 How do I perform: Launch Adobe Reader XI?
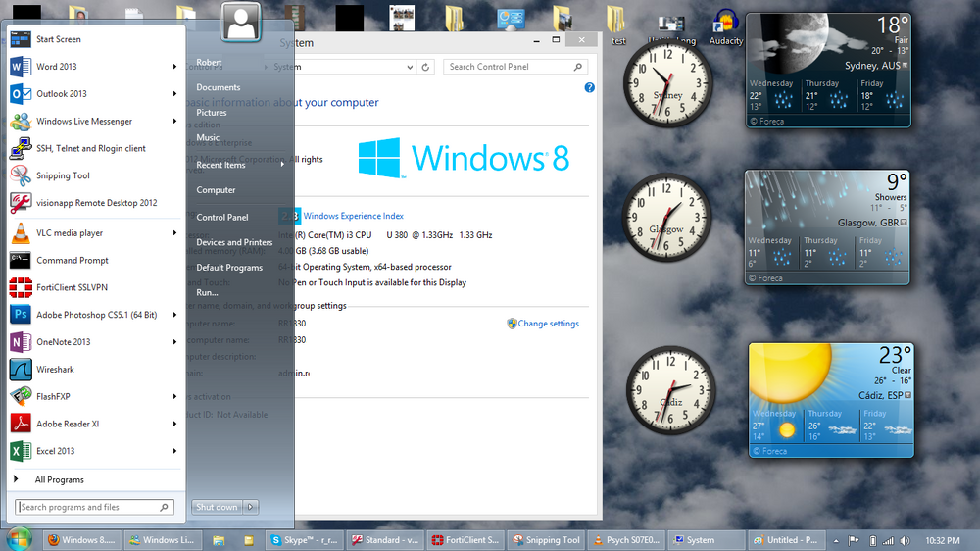click(94, 425)
